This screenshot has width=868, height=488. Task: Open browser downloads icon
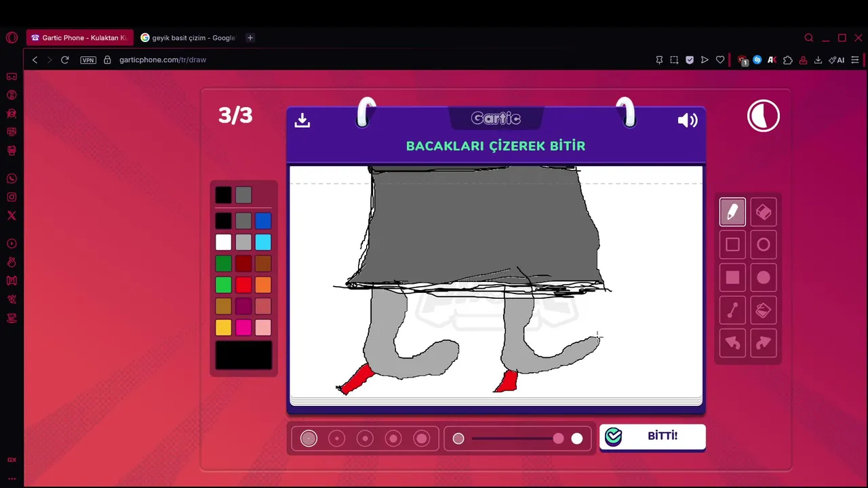point(818,60)
